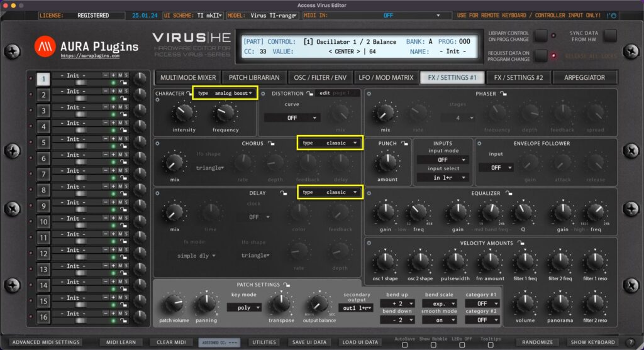Toggle Request Data on Program Change

click(x=541, y=56)
